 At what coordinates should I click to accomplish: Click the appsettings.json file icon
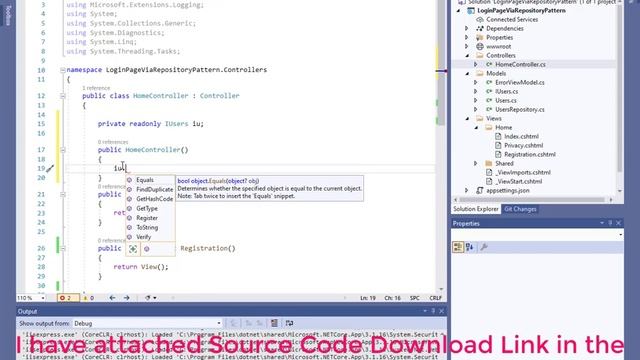(x=480, y=190)
